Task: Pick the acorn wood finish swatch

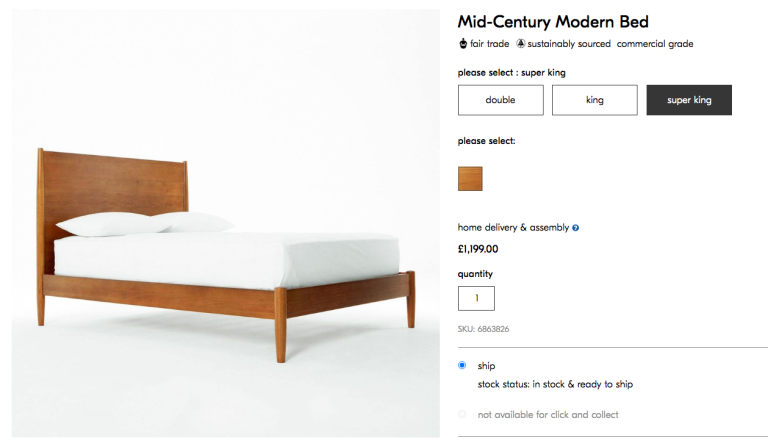Action: 470,178
